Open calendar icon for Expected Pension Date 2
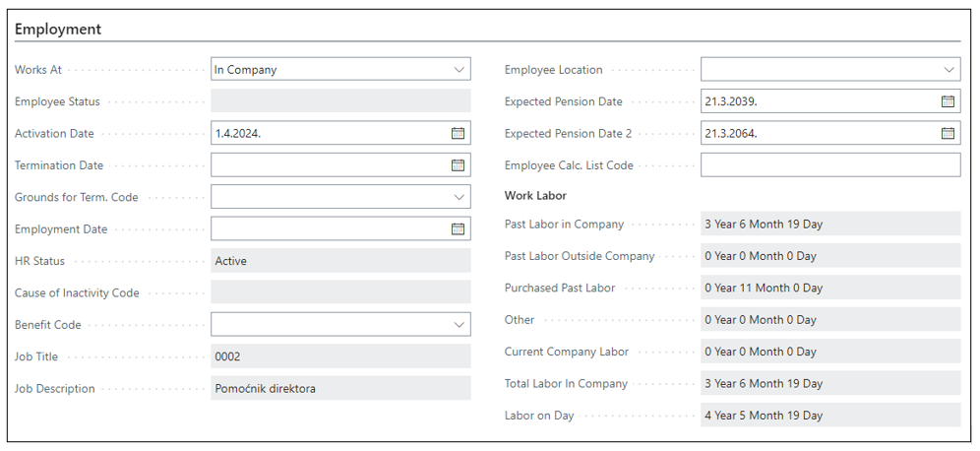 948,134
